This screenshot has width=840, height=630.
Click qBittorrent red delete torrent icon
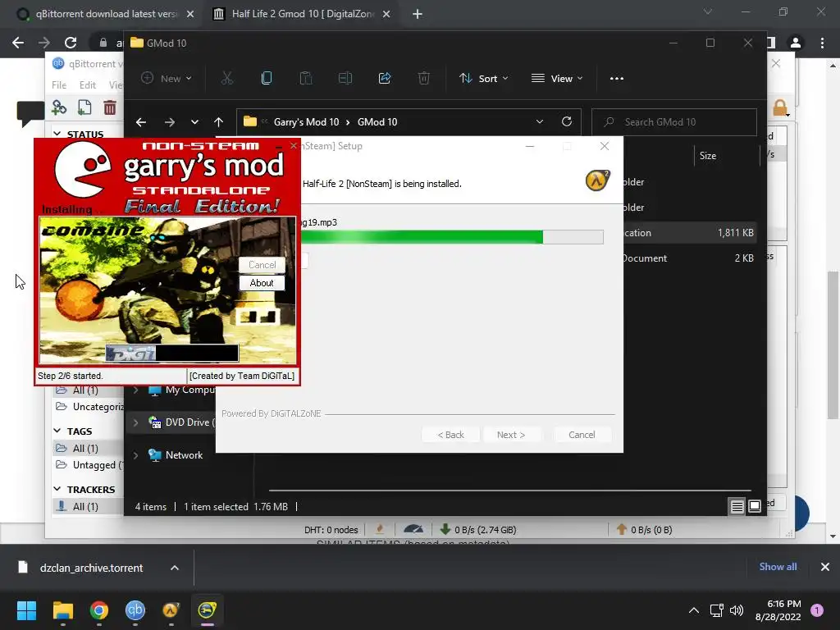[110, 107]
